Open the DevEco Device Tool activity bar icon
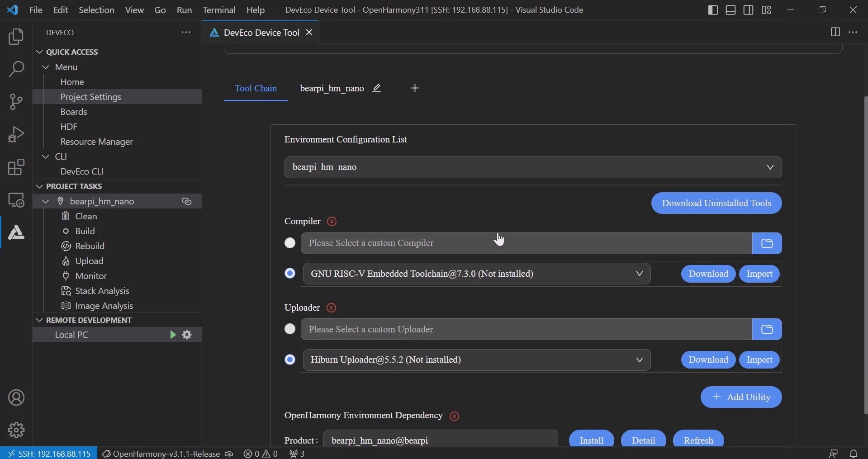The image size is (868, 459). 16,232
